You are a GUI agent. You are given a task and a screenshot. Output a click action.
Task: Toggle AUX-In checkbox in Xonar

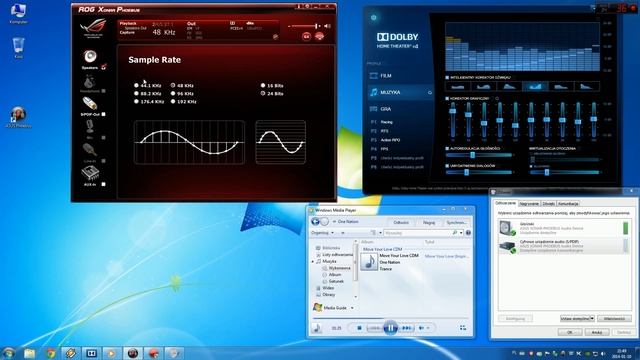pyautogui.click(x=104, y=184)
